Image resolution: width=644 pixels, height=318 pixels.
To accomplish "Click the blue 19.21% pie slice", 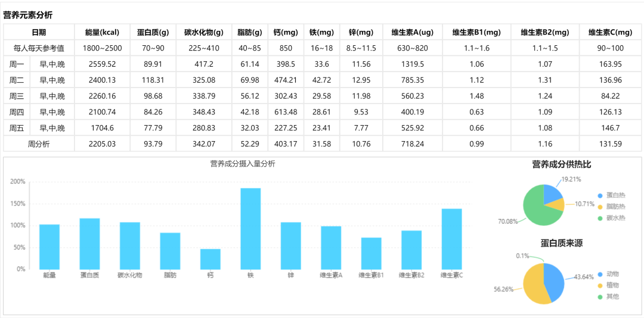I will coord(552,194).
